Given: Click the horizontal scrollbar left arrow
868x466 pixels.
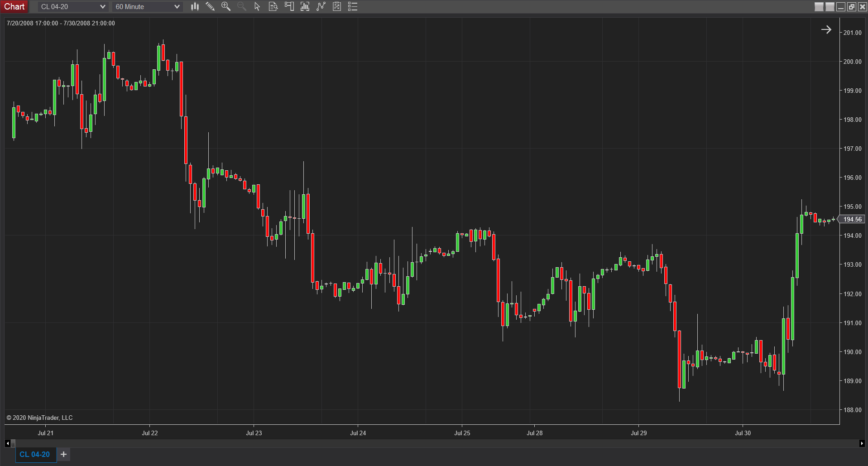Looking at the screenshot, I should point(7,443).
